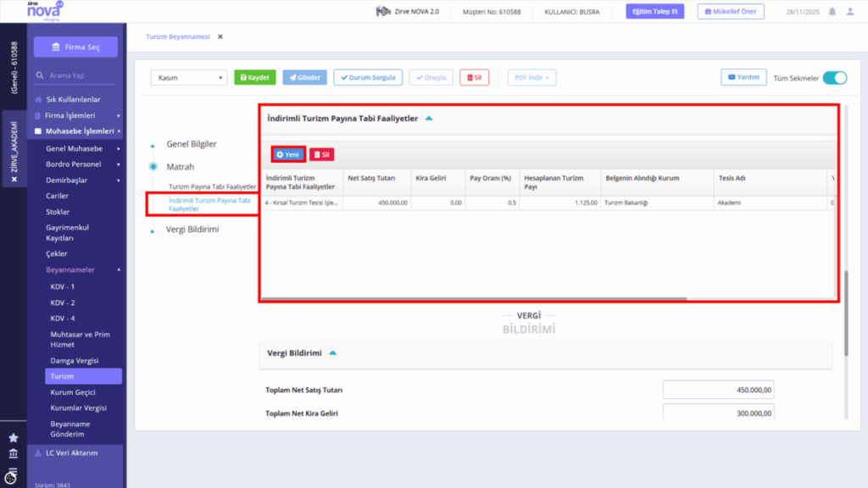
Task: Select Damga Vergisi in Beyannameler menu
Action: pos(75,360)
